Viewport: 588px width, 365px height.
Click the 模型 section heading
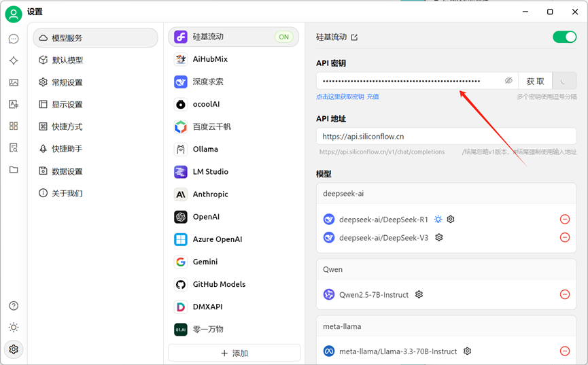(324, 174)
